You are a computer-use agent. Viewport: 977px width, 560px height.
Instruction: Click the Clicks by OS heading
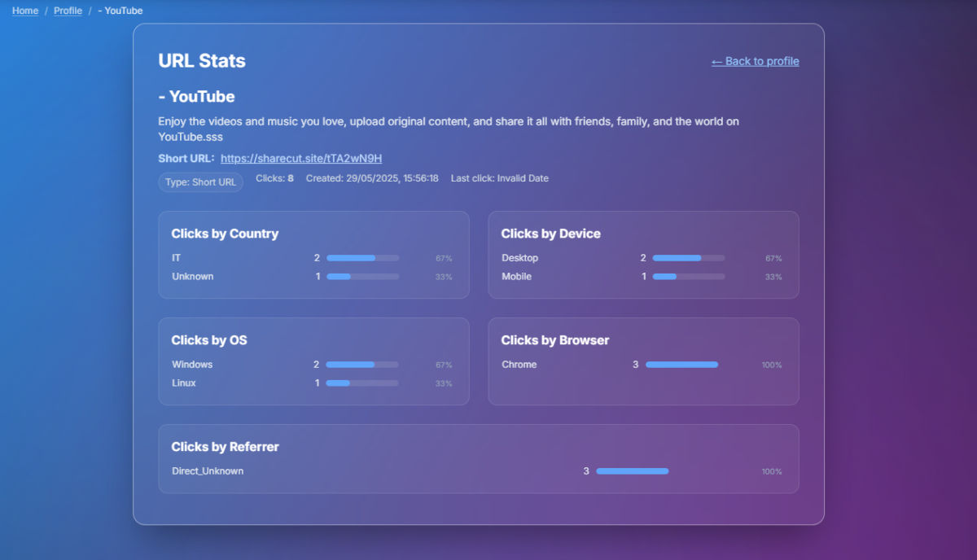pos(209,340)
